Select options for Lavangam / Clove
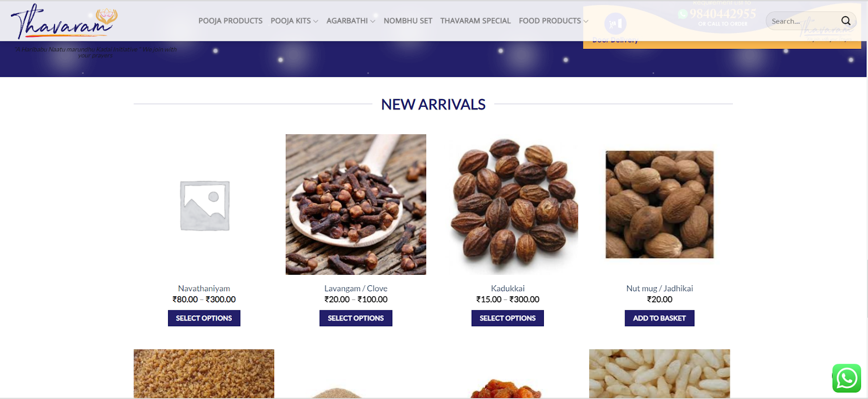This screenshot has width=868, height=399. click(x=356, y=318)
